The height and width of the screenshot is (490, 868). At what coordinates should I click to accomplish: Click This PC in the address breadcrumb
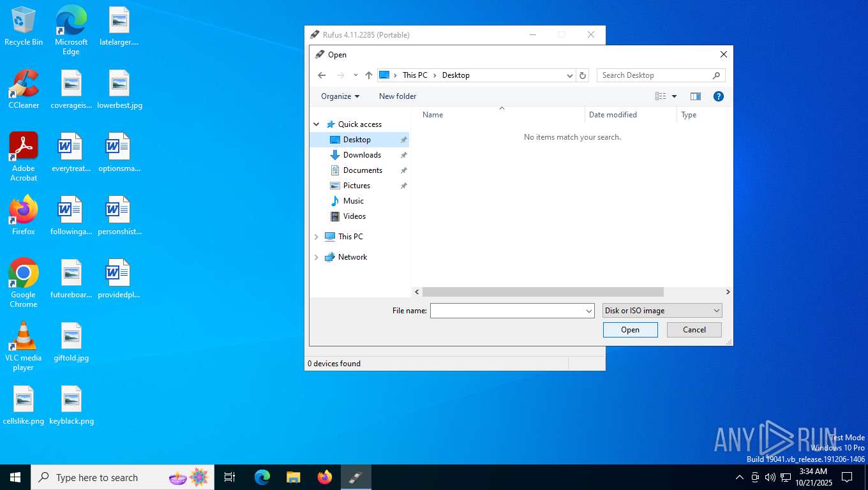coord(415,75)
